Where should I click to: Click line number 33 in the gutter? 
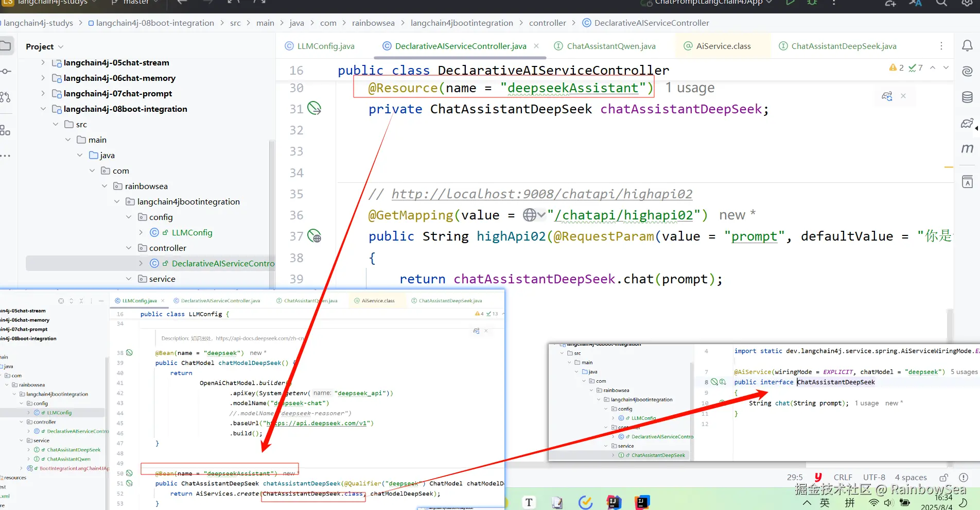tap(296, 151)
